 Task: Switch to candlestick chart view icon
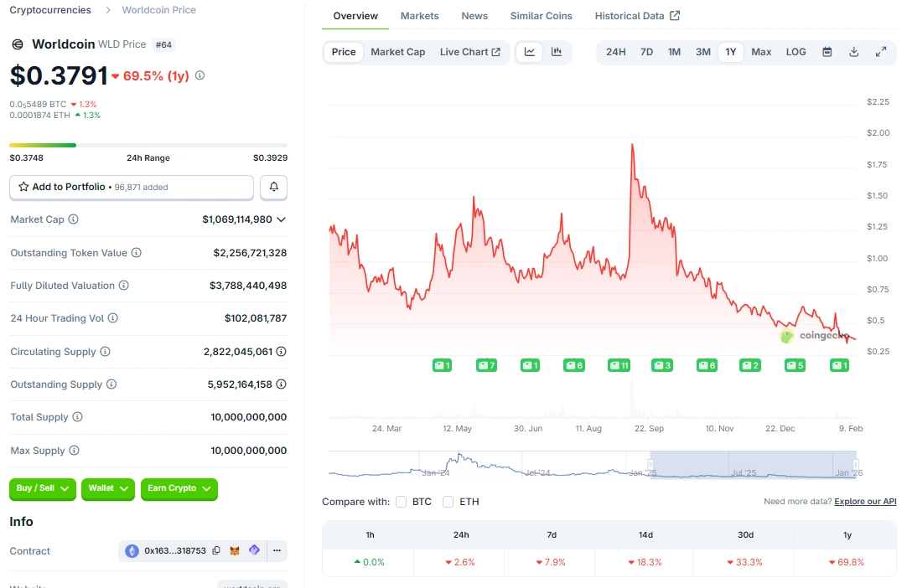(557, 52)
